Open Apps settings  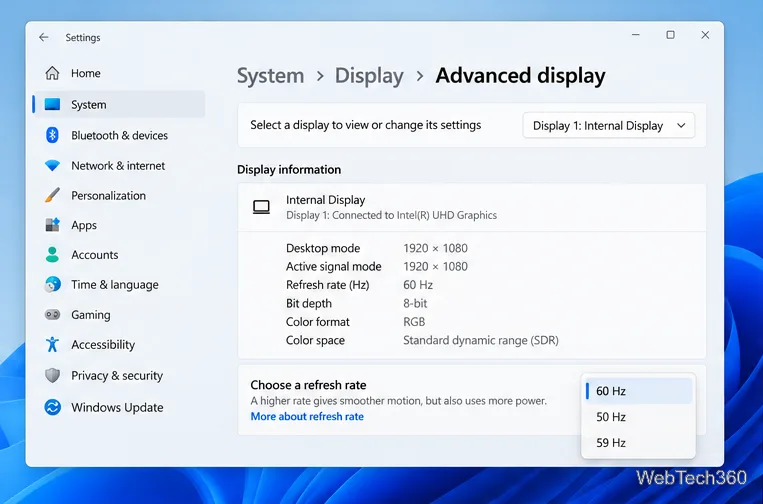119,225
